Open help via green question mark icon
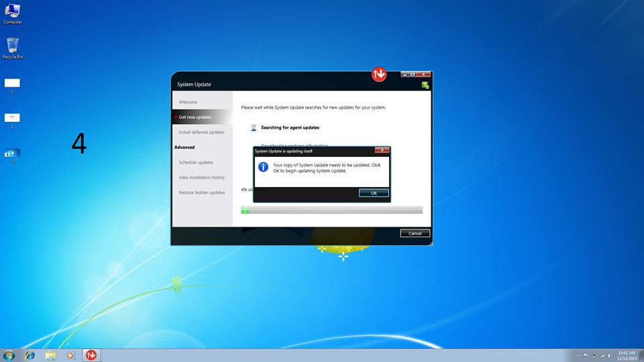 [x=425, y=85]
